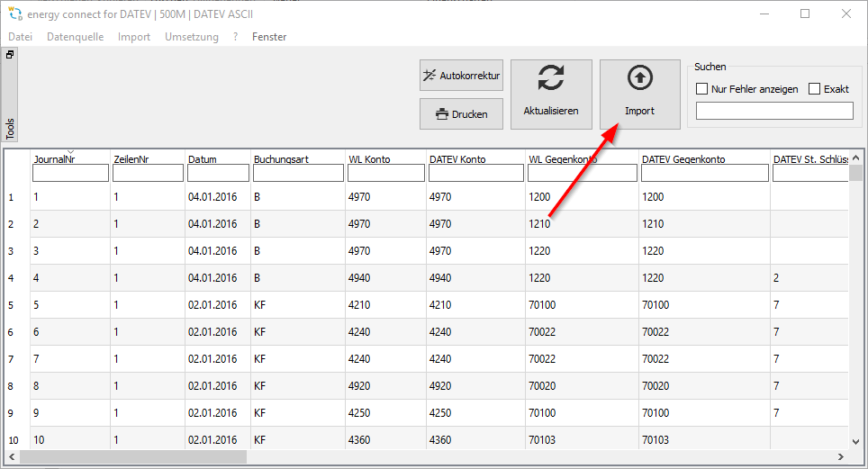
Task: Click the Autokorrektur button
Action: click(461, 76)
